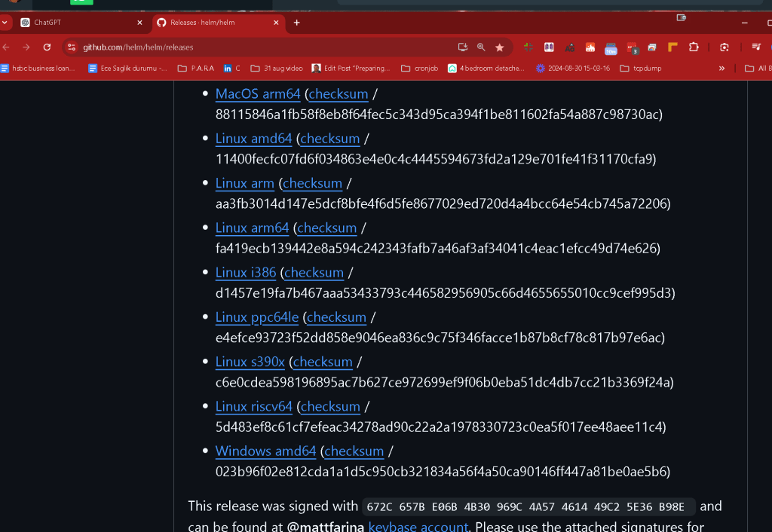Click the Windows amd64 hash starting 023b96f0
This screenshot has height=532, width=772.
pos(443,472)
